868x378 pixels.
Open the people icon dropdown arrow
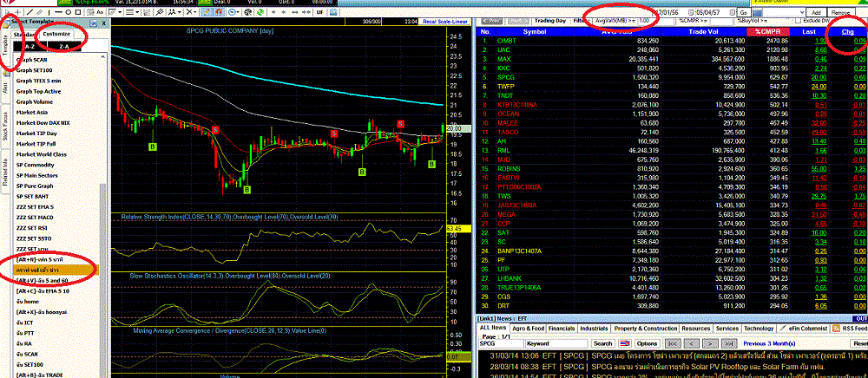[180, 12]
